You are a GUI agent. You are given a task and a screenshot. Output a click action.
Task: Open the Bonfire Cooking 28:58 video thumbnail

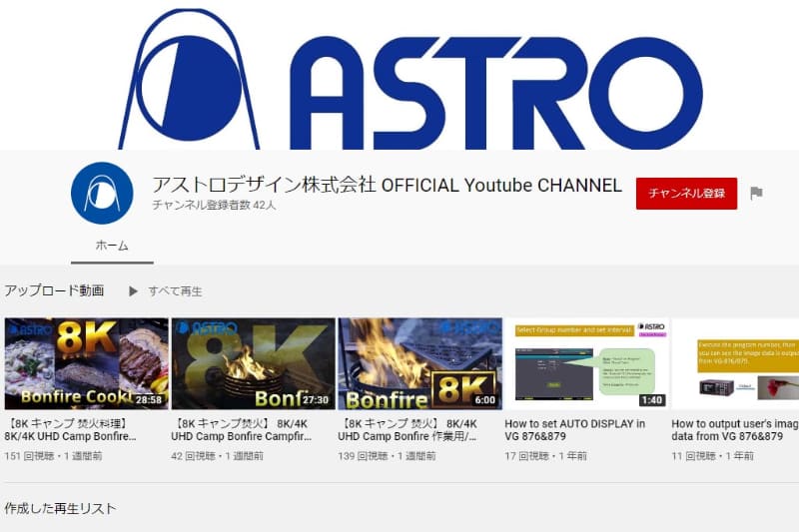86,363
